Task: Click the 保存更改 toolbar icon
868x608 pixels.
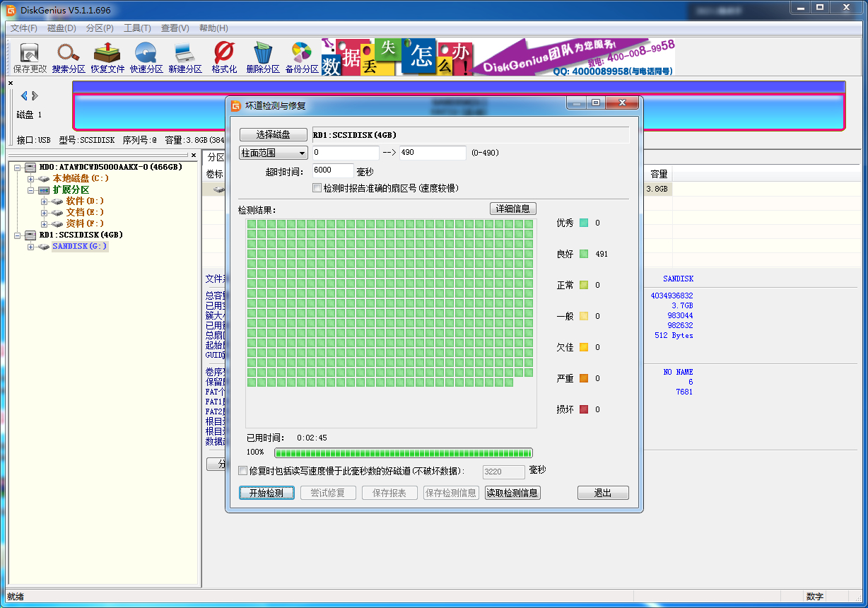Action: pyautogui.click(x=30, y=53)
